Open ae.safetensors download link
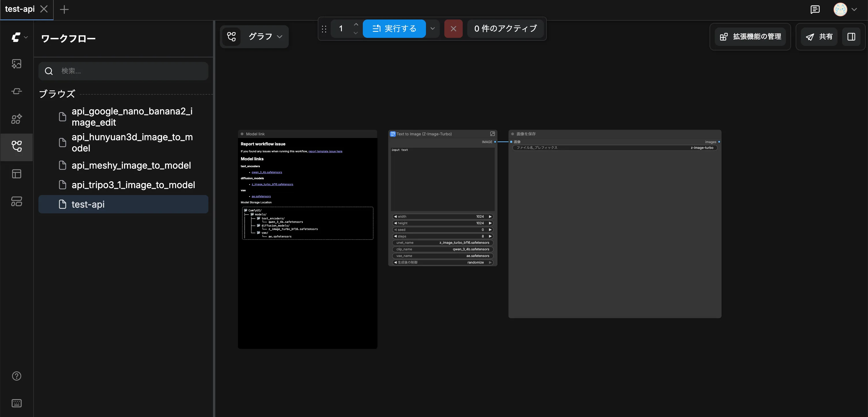The image size is (868, 417). (x=261, y=196)
